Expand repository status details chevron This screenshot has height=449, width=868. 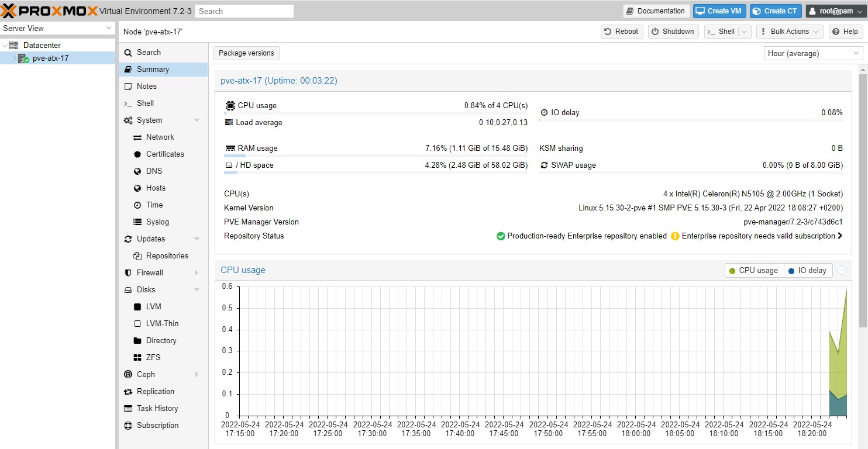pyautogui.click(x=840, y=236)
